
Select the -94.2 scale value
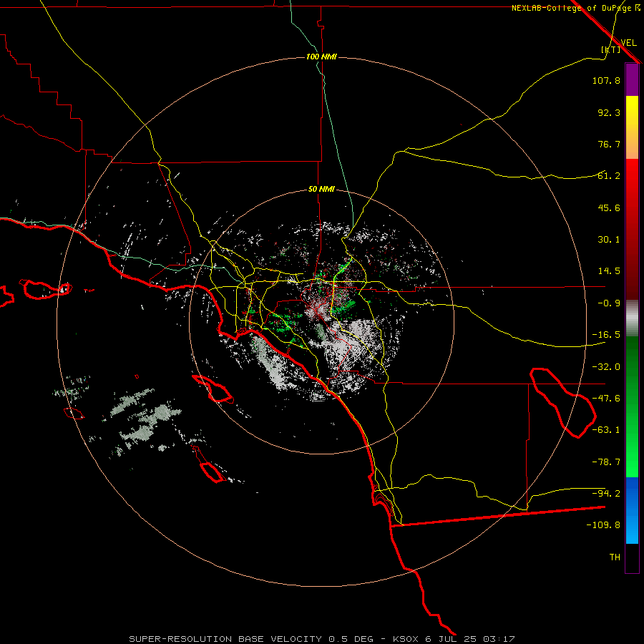(x=606, y=493)
